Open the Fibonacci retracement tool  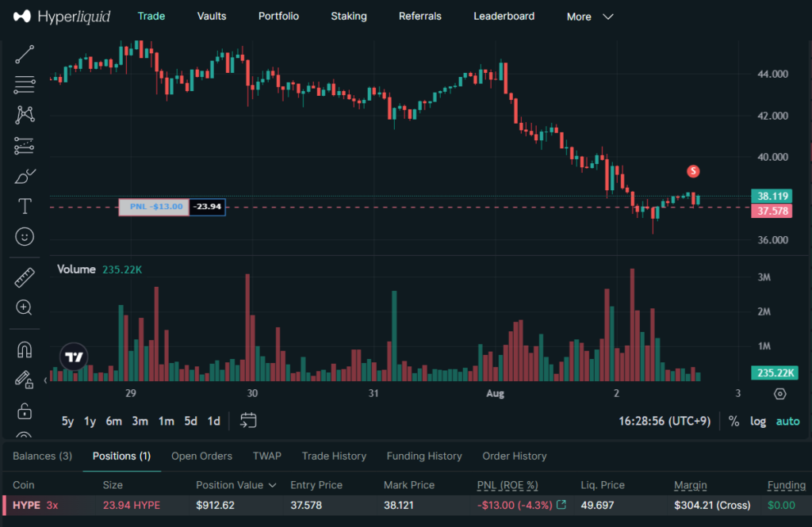coord(25,84)
